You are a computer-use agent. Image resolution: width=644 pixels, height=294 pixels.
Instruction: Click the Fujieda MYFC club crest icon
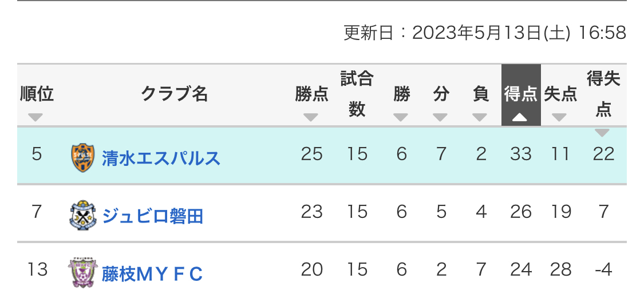82,273
